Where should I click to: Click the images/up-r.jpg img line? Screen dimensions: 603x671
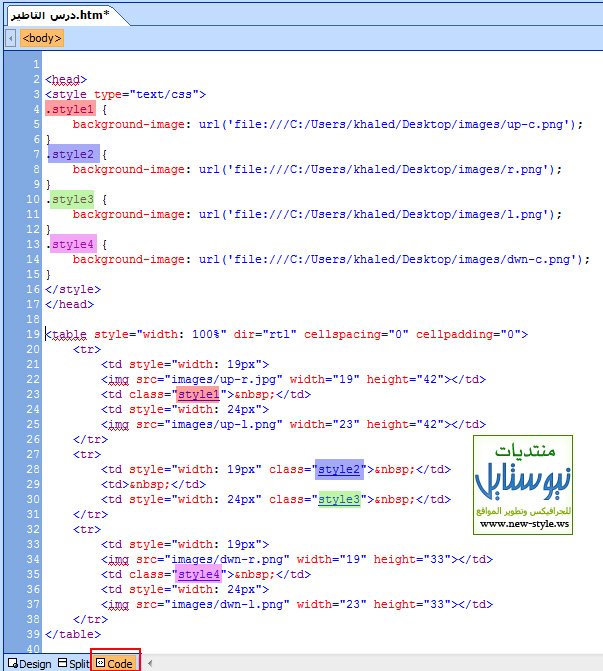[294, 379]
